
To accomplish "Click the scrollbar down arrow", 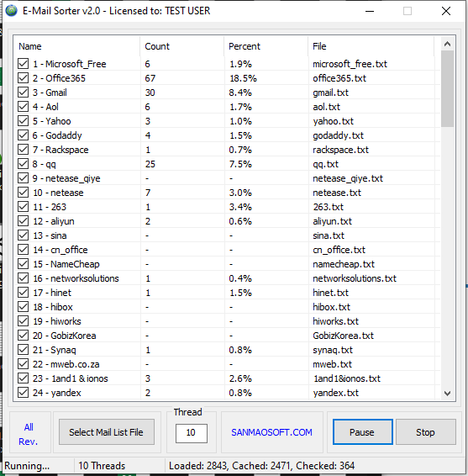I will [x=447, y=394].
